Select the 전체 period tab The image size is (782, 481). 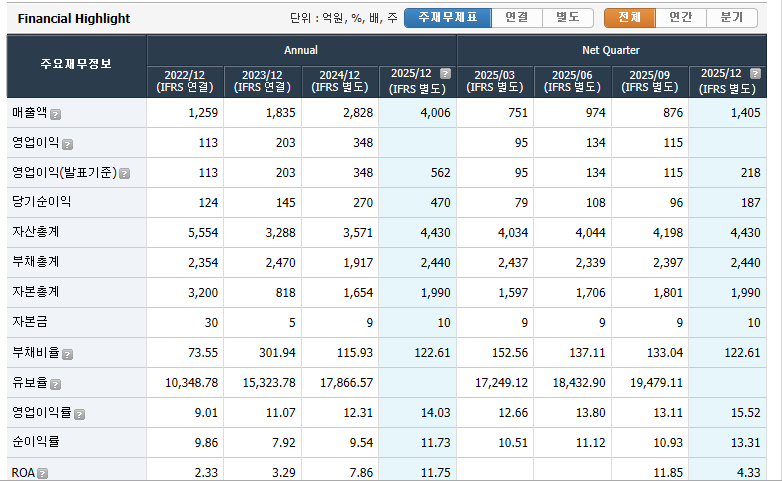(x=629, y=18)
